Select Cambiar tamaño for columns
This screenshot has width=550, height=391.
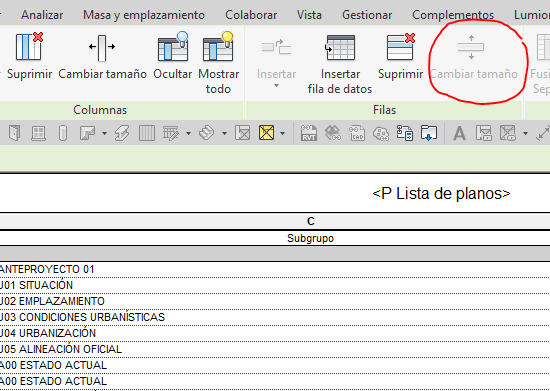(102, 56)
